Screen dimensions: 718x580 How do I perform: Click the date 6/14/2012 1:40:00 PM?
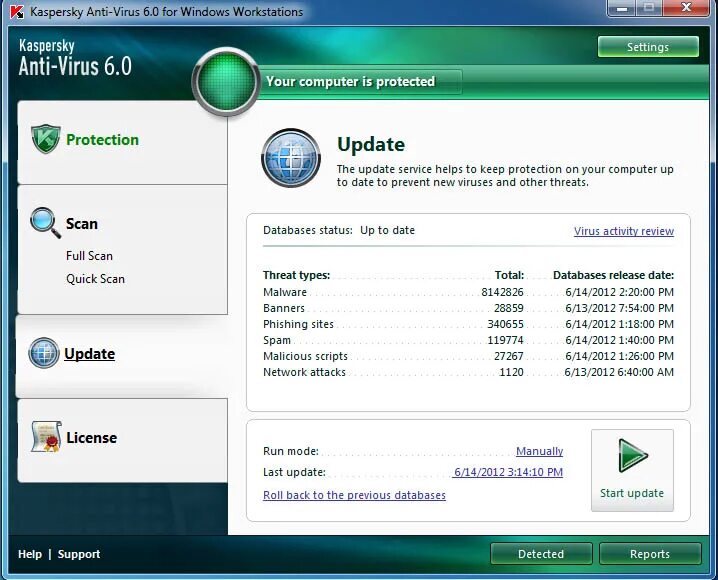[620, 340]
